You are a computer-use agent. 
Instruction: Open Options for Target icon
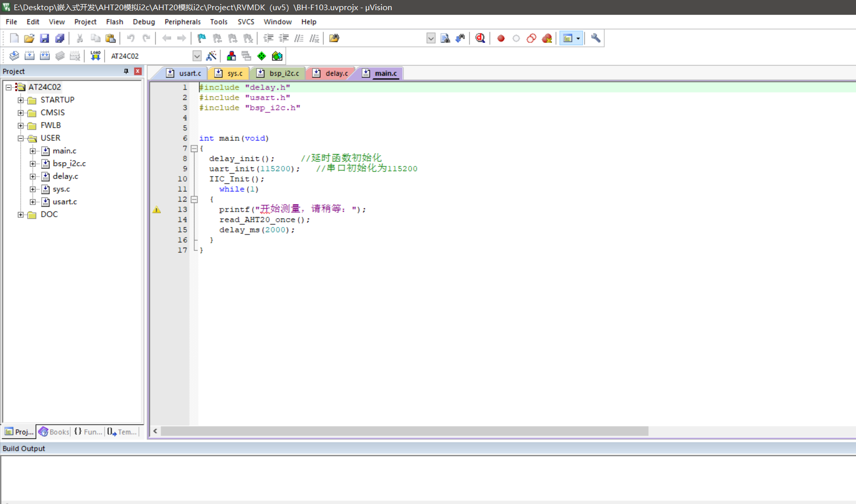[211, 56]
